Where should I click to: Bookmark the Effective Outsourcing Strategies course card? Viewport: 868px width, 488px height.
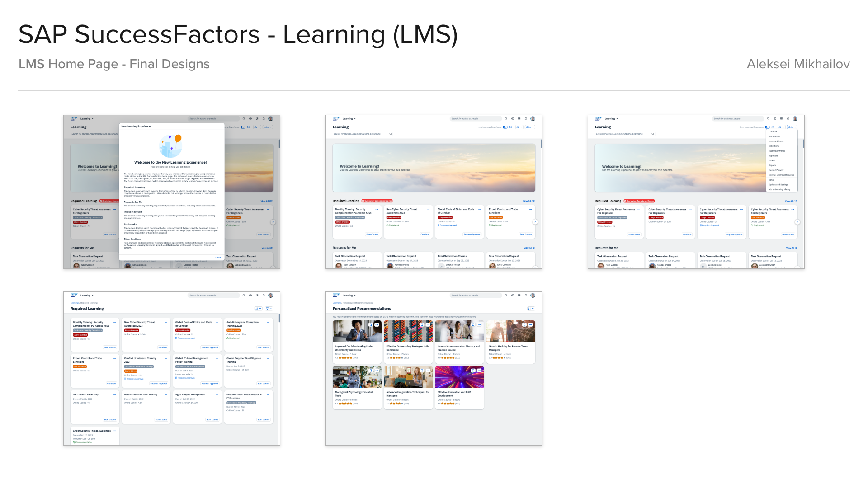tap(422, 324)
